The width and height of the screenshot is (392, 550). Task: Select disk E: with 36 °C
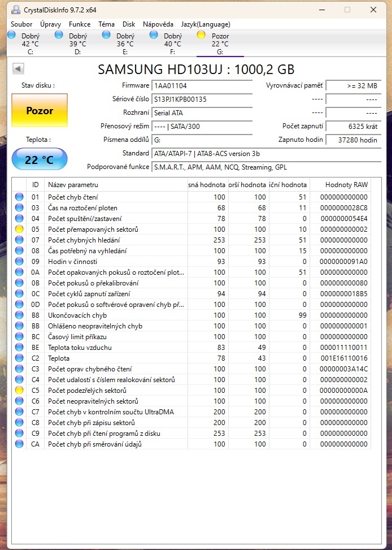[x=125, y=44]
